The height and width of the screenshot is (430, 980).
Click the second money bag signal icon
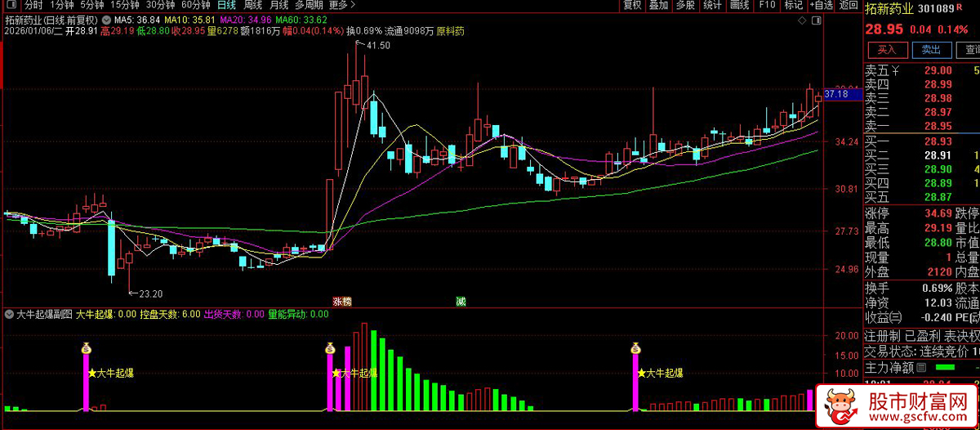coord(329,349)
